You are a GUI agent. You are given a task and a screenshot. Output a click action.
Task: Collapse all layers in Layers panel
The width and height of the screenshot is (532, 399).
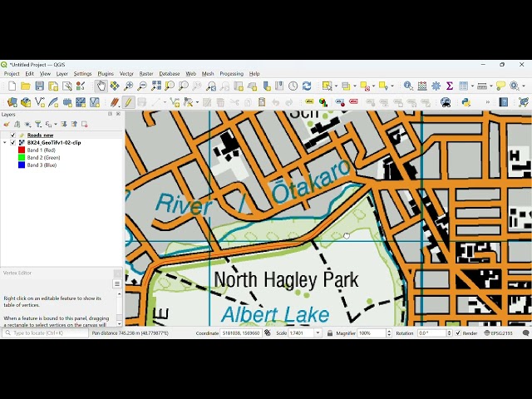[74, 125]
